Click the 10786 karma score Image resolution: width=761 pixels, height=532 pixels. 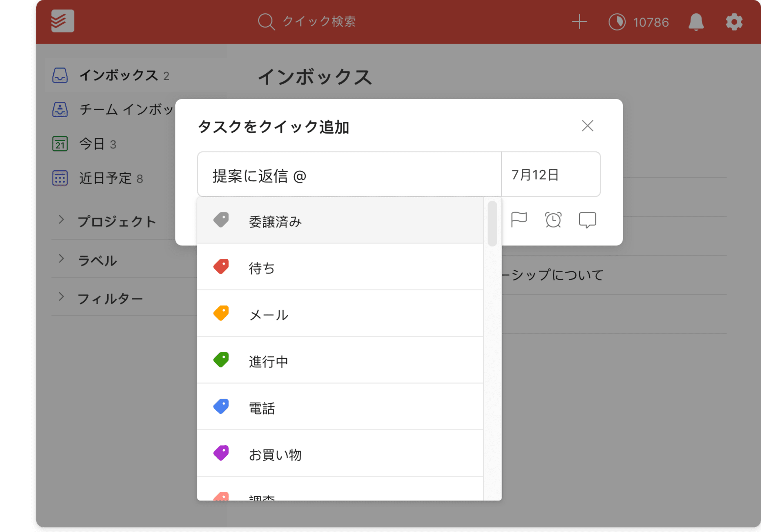click(651, 23)
